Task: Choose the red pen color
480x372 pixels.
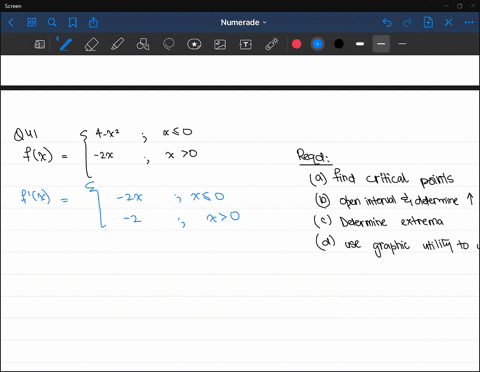Action: (x=296, y=44)
